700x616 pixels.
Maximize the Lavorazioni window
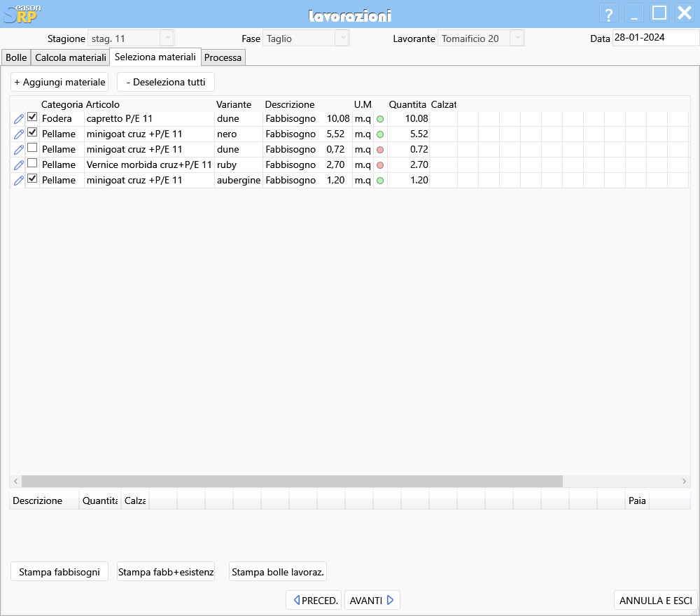point(659,13)
